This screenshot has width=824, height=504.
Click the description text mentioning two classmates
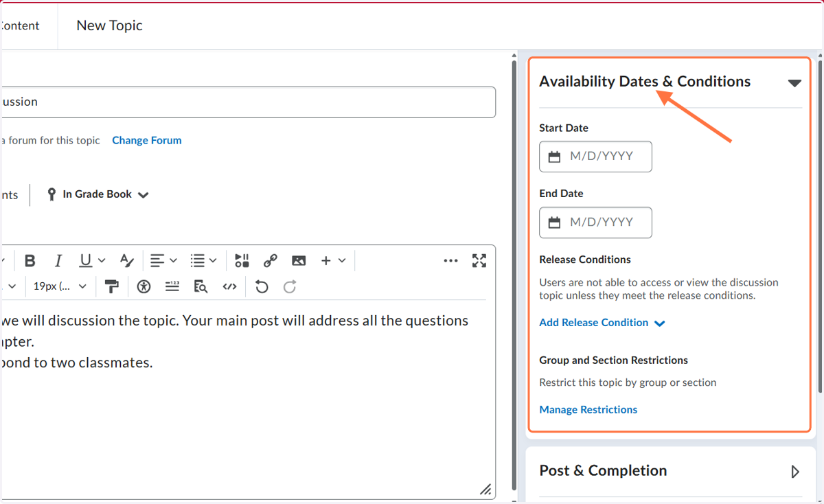(x=77, y=363)
